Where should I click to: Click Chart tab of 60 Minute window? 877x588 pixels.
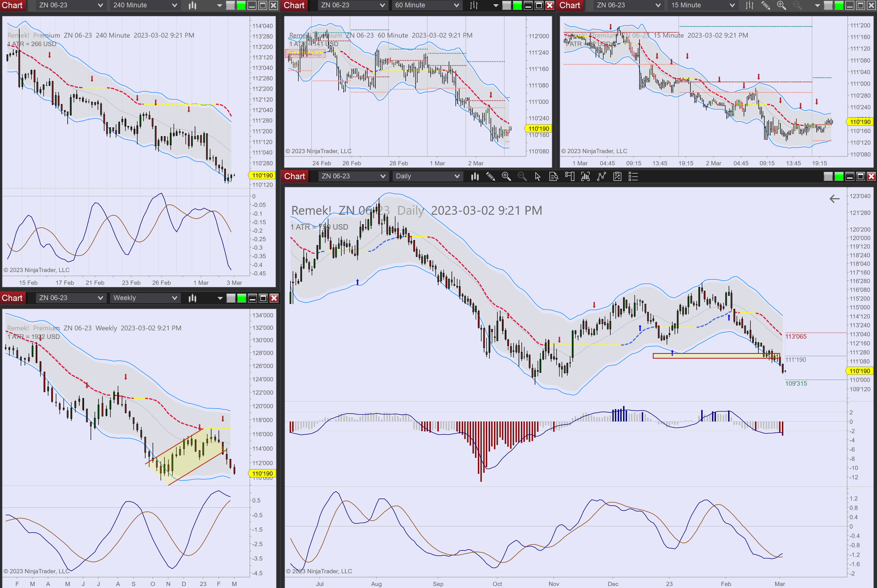point(294,5)
